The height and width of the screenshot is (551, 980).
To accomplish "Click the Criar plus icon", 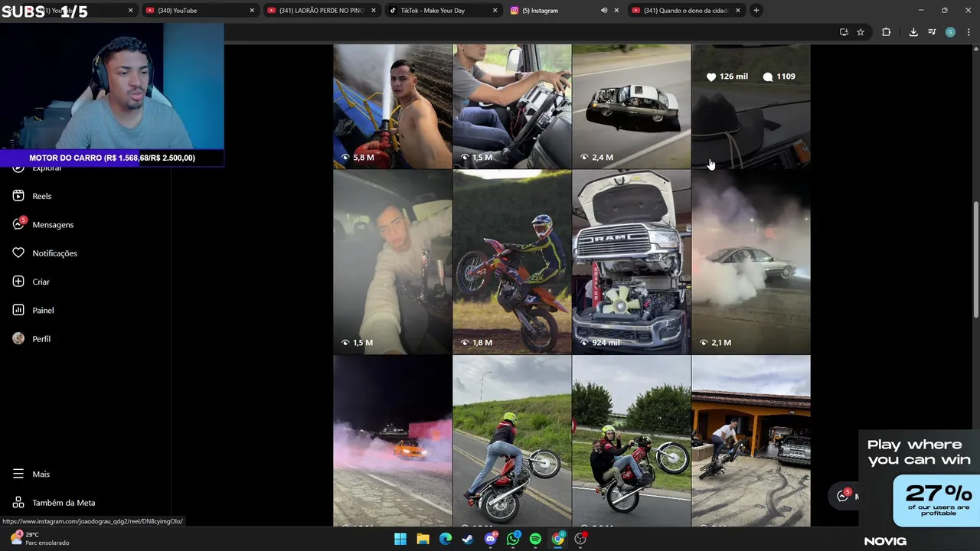I will coord(18,282).
